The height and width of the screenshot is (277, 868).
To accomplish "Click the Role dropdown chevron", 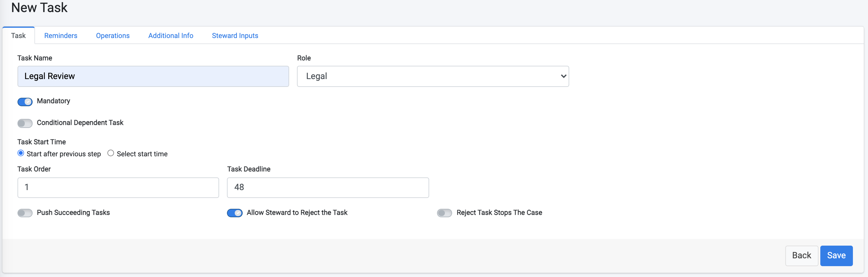I will coord(563,76).
